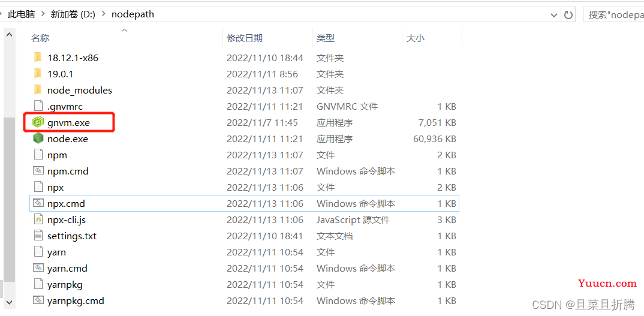Select the npm.cmd file name
644x316 pixels.
(x=68, y=171)
